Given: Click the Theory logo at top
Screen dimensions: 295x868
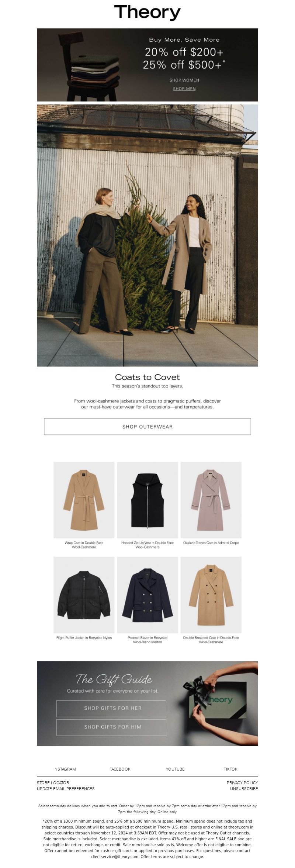Looking at the screenshot, I should point(147,13).
